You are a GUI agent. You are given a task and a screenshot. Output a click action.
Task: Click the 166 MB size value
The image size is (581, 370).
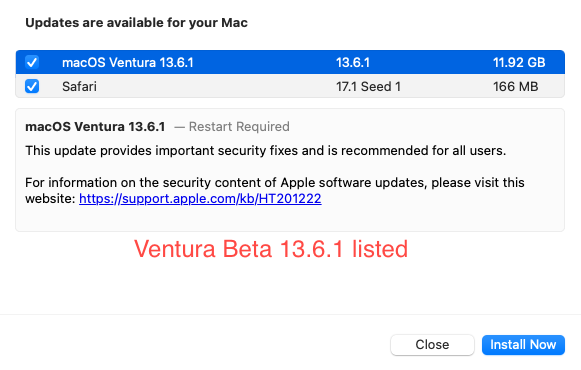click(515, 87)
